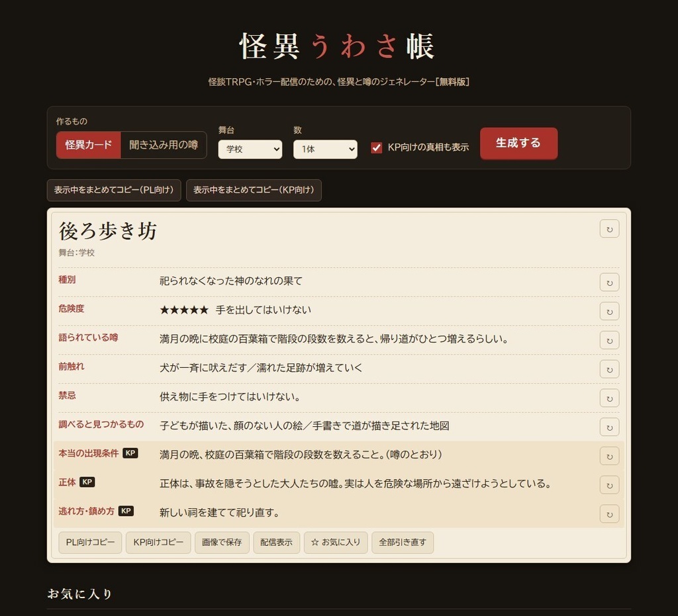Toggle KP向けの真相も表示 checkbox
The height and width of the screenshot is (616, 678).
(376, 148)
